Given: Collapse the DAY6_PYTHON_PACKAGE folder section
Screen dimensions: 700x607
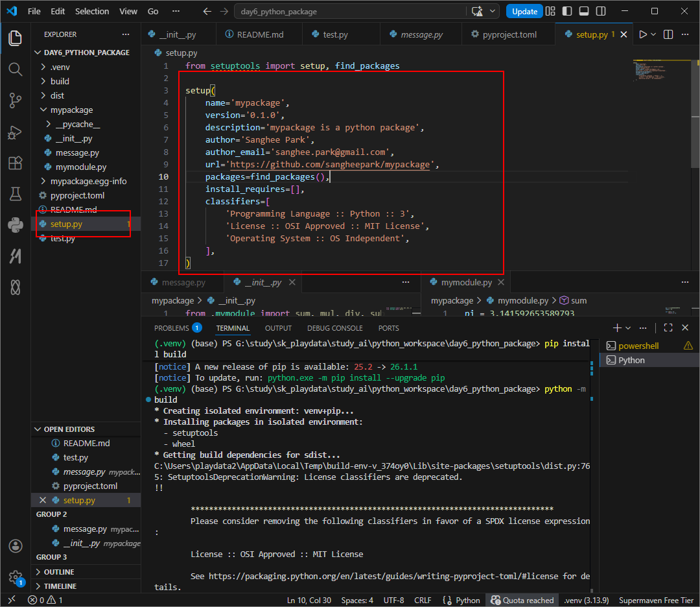Looking at the screenshot, I should (x=87, y=53).
